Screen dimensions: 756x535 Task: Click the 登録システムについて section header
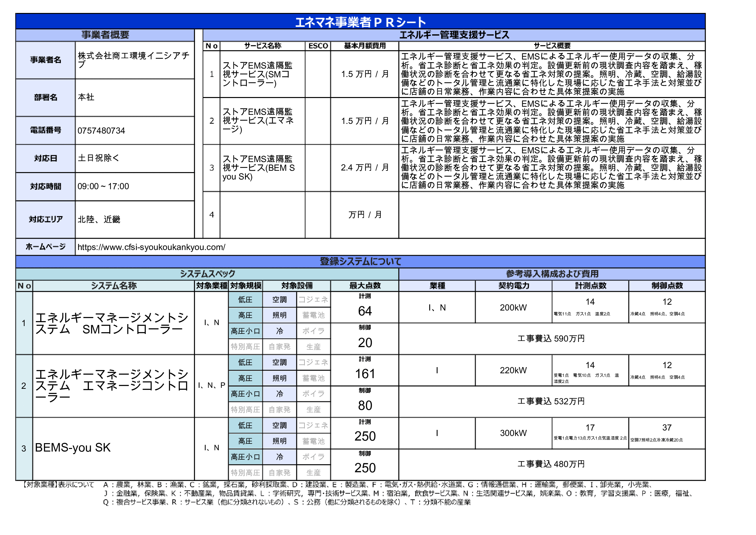[x=360, y=262]
